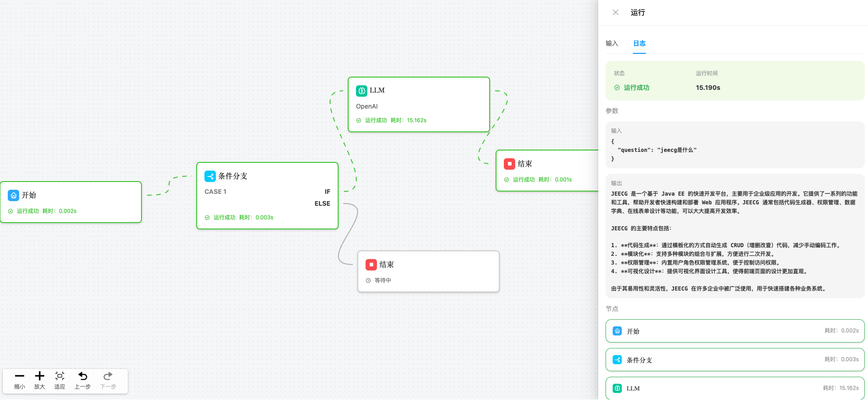Click the green check icon beside 运行成功 status
Image resolution: width=868 pixels, height=400 pixels.
click(617, 88)
